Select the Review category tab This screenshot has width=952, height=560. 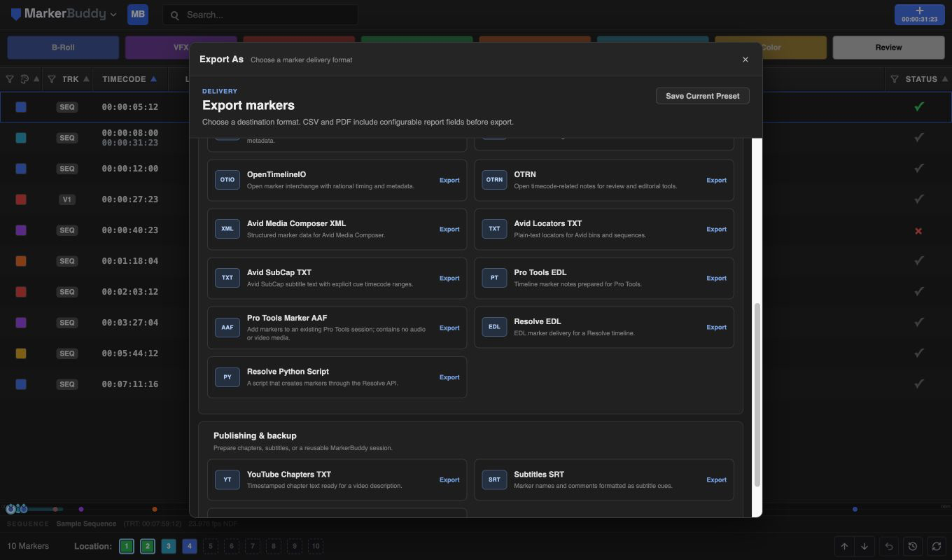888,48
